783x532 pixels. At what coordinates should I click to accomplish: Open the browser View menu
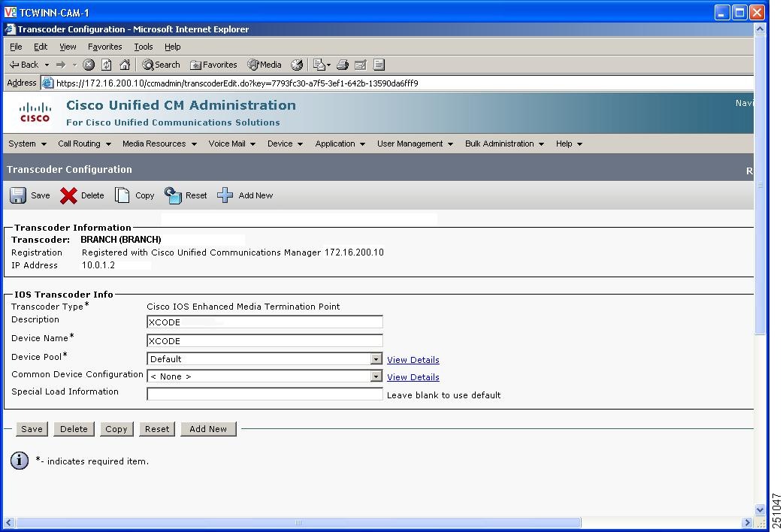[68, 47]
